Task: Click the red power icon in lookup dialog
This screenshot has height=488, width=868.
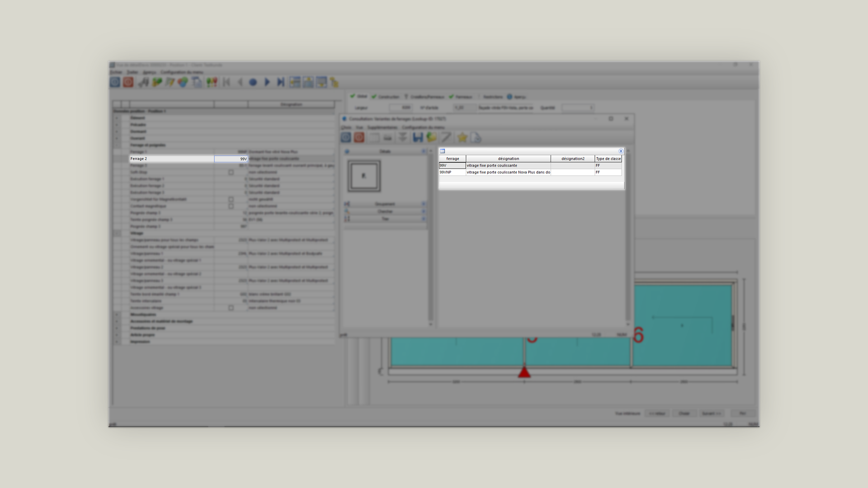Action: click(x=359, y=137)
